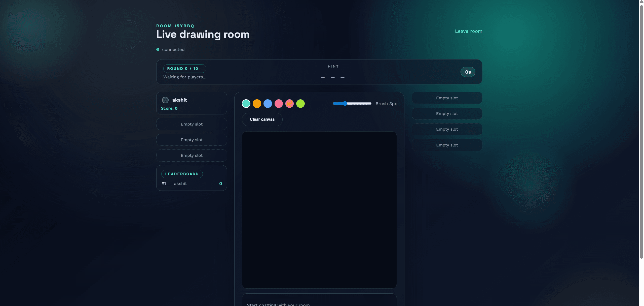Click the ROOM I5YBBQ title label
644x306 pixels.
175,26
